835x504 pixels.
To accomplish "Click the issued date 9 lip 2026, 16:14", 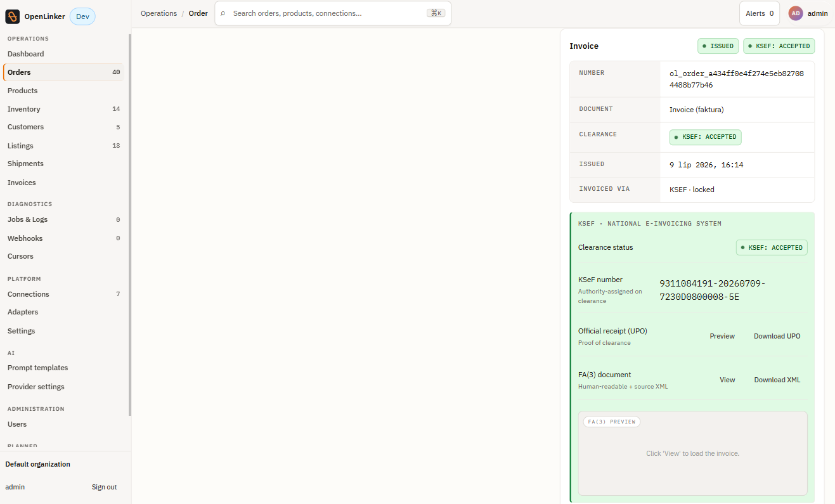I will 706,165.
